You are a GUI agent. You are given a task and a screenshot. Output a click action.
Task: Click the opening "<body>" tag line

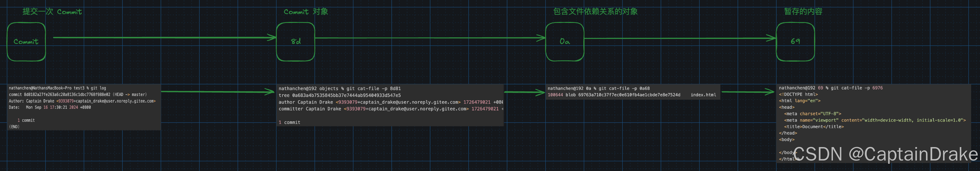pos(787,140)
